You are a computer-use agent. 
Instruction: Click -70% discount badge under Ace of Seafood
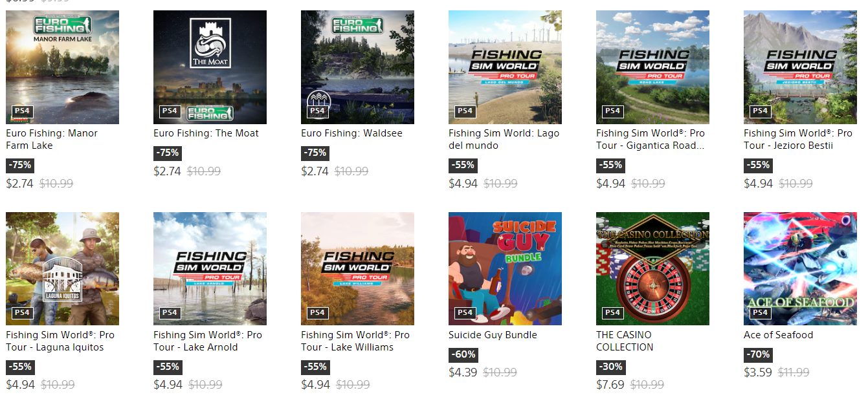tap(757, 354)
